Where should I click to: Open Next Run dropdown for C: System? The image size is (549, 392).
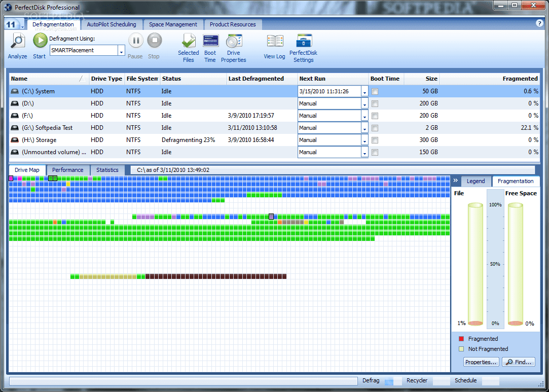coord(364,91)
